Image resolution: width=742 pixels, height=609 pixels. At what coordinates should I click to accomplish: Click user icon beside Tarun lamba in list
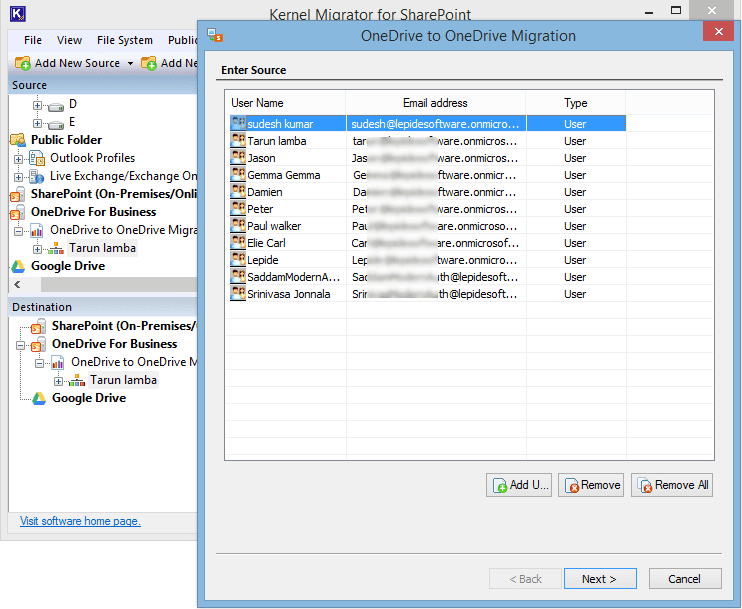238,141
